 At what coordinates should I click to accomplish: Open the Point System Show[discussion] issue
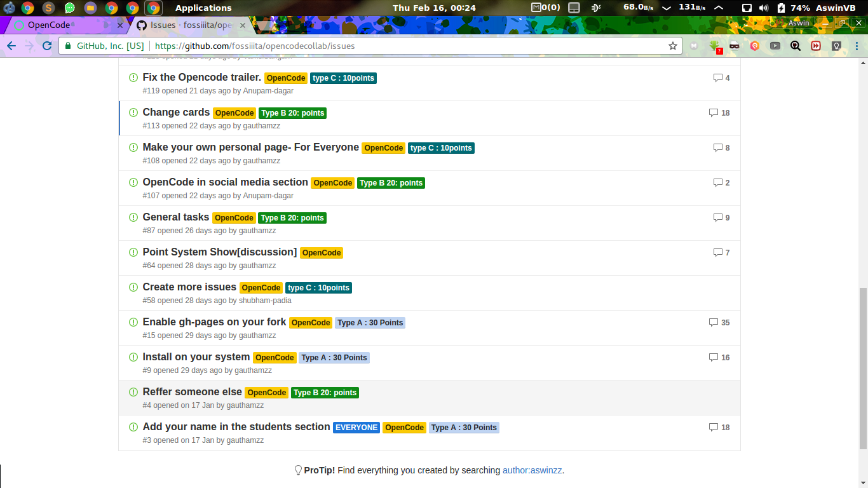pos(220,252)
